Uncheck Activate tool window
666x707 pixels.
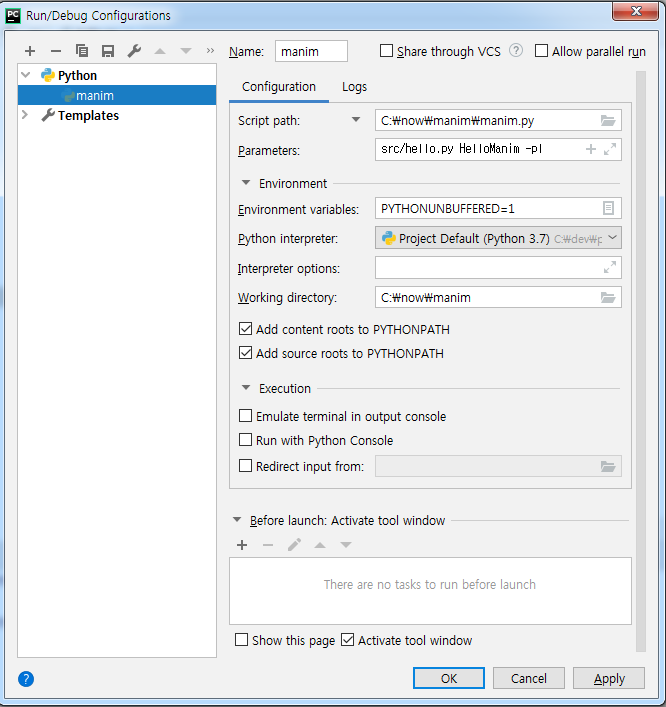click(347, 640)
